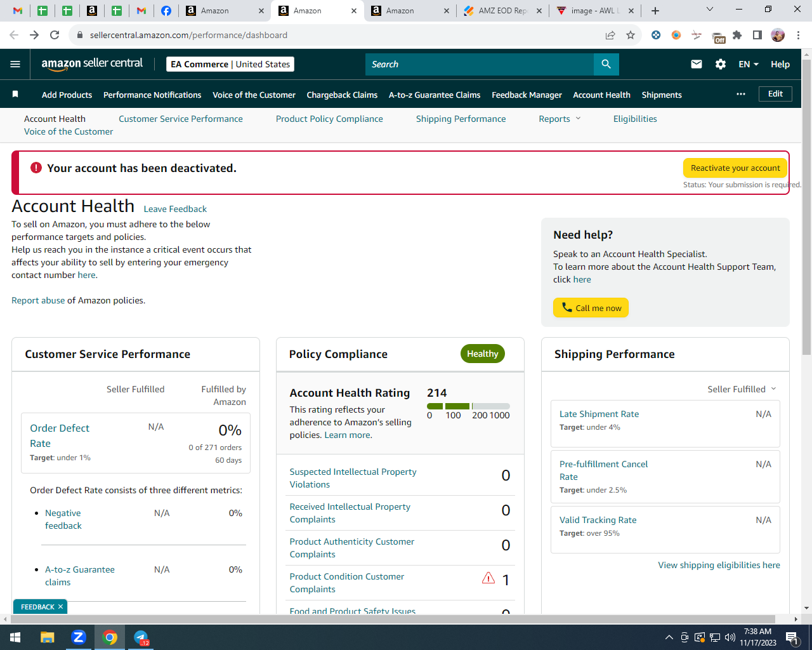Screen dimensions: 812x650
Task: Switch to the AMZ EOD Rep tab
Action: (502, 11)
